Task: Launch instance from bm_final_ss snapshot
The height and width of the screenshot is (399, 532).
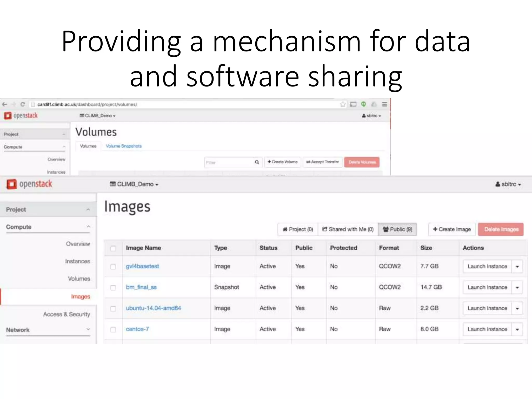Action: [x=487, y=288]
